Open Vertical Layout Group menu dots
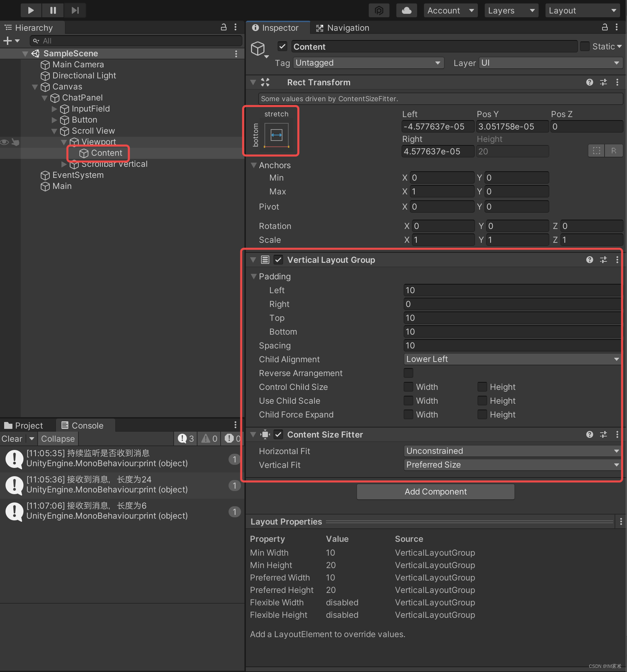The image size is (627, 672). (x=617, y=260)
